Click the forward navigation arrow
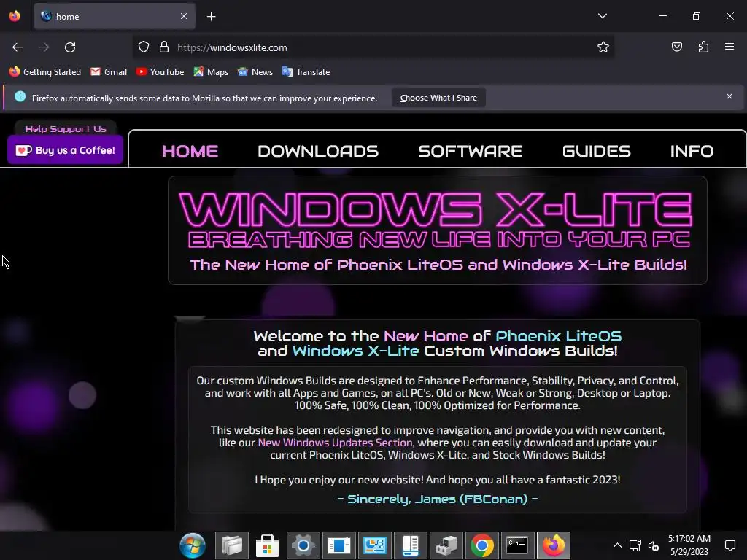Image resolution: width=747 pixels, height=560 pixels. [44, 47]
